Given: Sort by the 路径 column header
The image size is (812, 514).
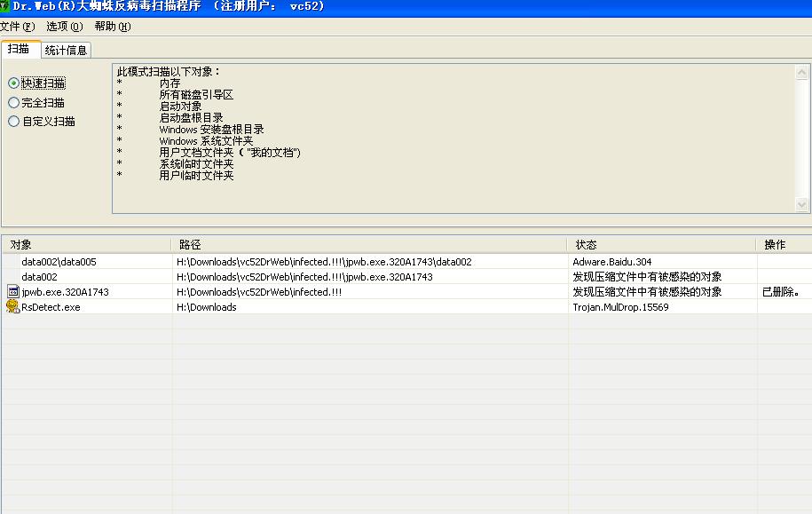Looking at the screenshot, I should tap(369, 244).
